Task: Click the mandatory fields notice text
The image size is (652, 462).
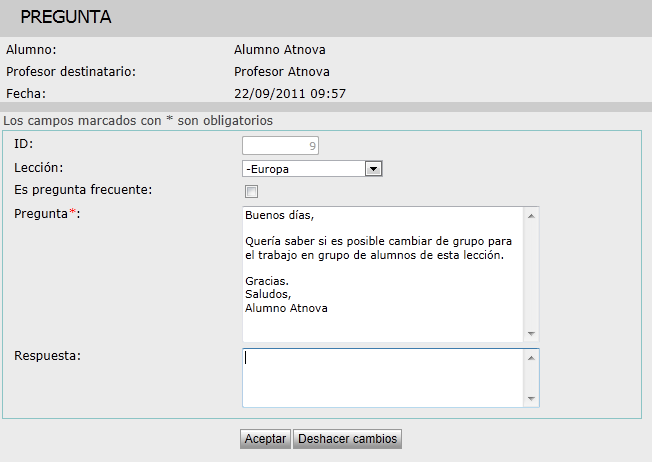Action: pos(138,121)
